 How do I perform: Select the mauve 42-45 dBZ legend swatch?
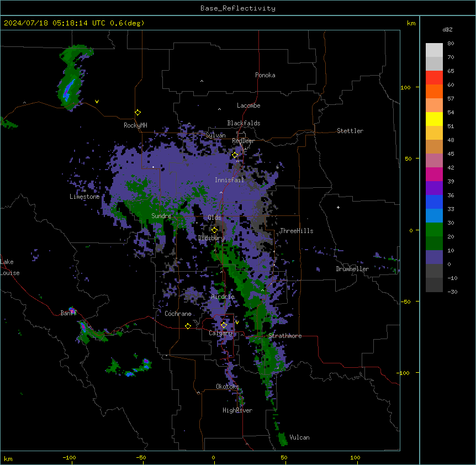pyautogui.click(x=434, y=160)
